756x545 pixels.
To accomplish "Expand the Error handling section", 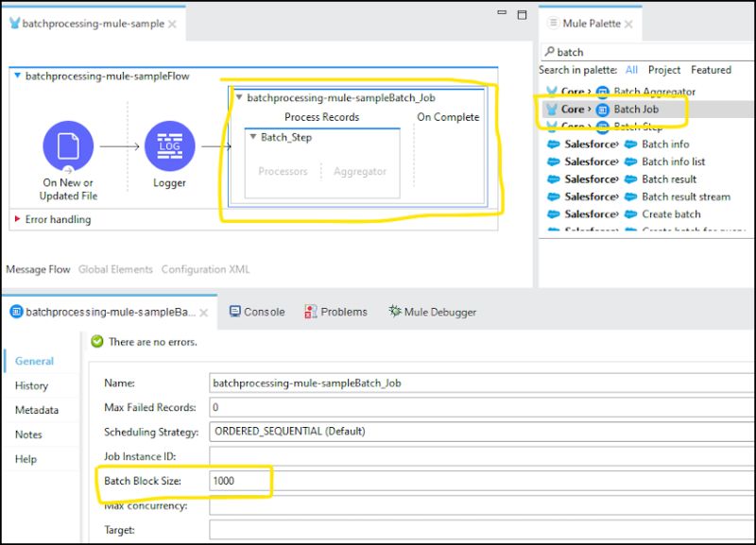I will 16,219.
